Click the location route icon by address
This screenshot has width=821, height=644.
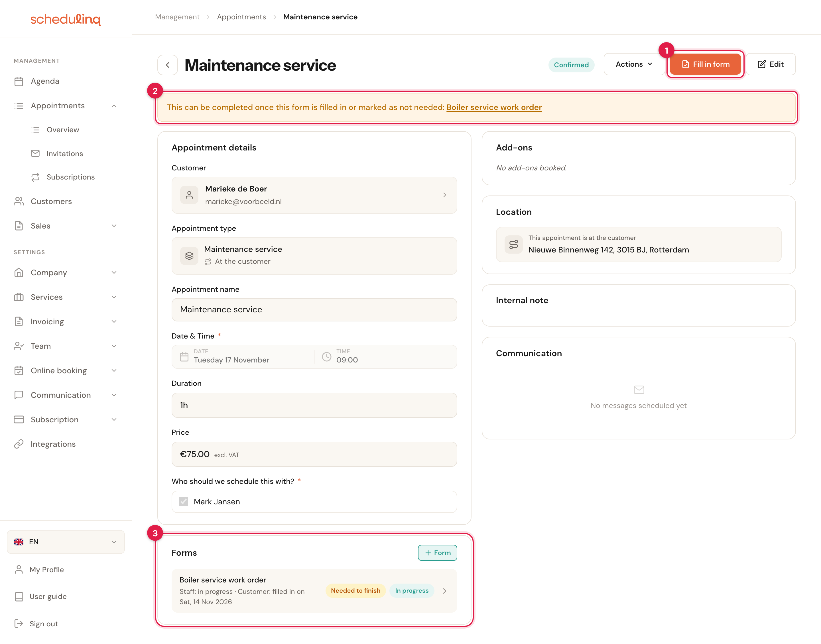[x=514, y=244]
